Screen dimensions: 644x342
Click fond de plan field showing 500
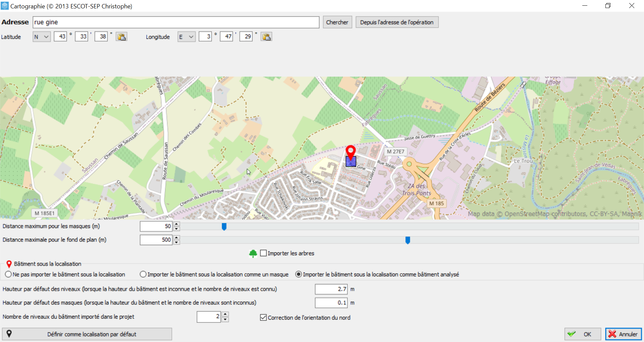(156, 240)
